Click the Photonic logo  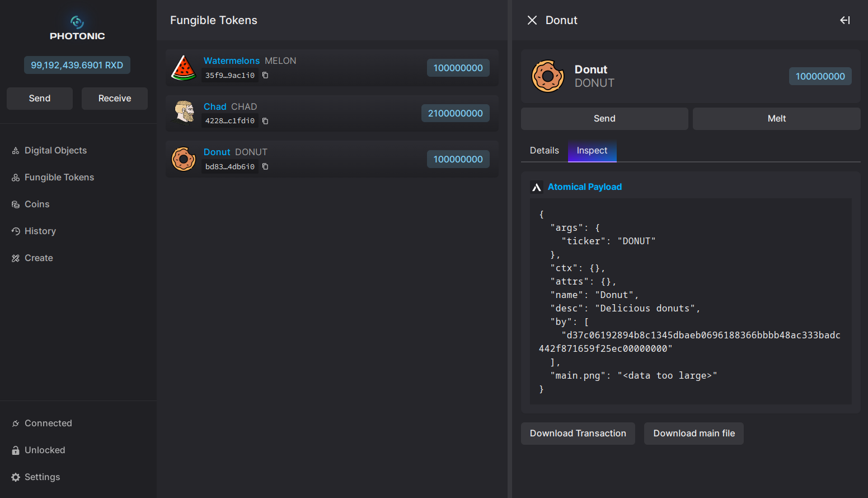[77, 28]
